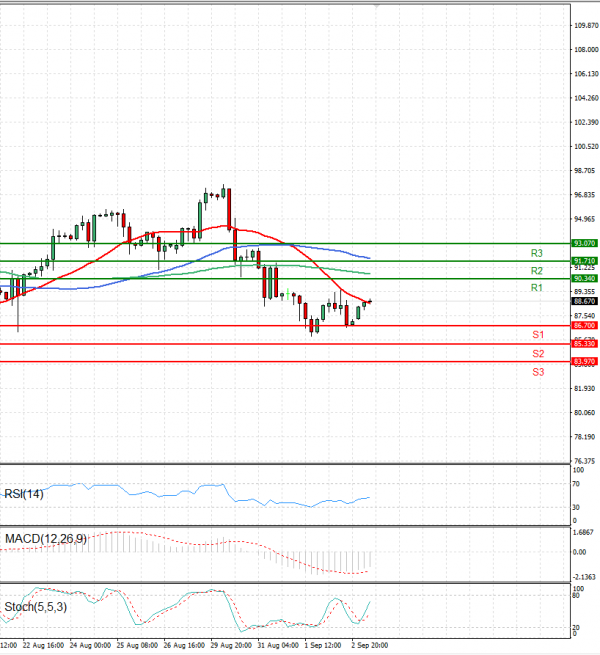Viewport: 600px width, 655px height.
Task: Click the 76.375 price axis value
Action: coord(585,461)
